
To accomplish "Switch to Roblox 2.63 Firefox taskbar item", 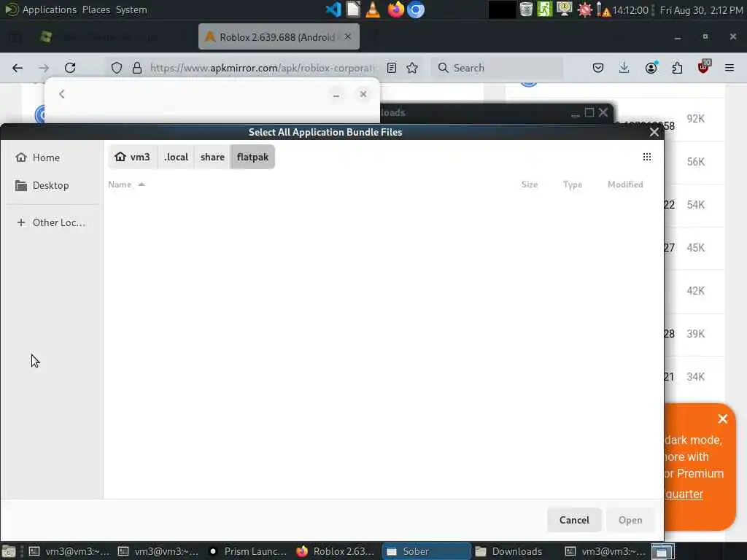I will click(x=337, y=551).
